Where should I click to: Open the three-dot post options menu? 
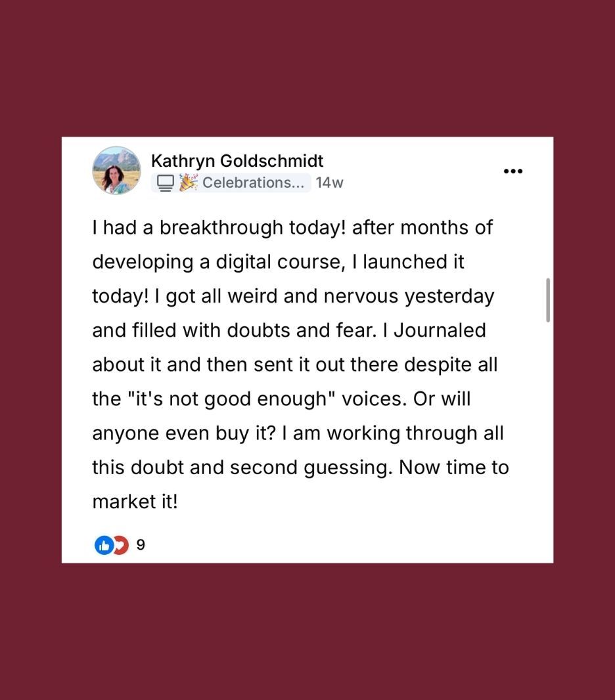click(512, 171)
